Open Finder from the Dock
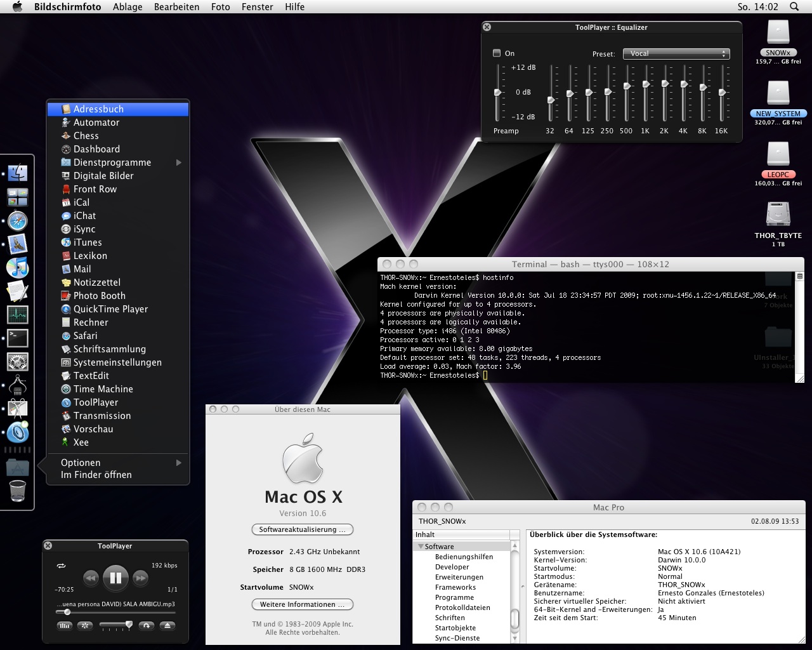This screenshot has width=812, height=650. click(x=17, y=172)
